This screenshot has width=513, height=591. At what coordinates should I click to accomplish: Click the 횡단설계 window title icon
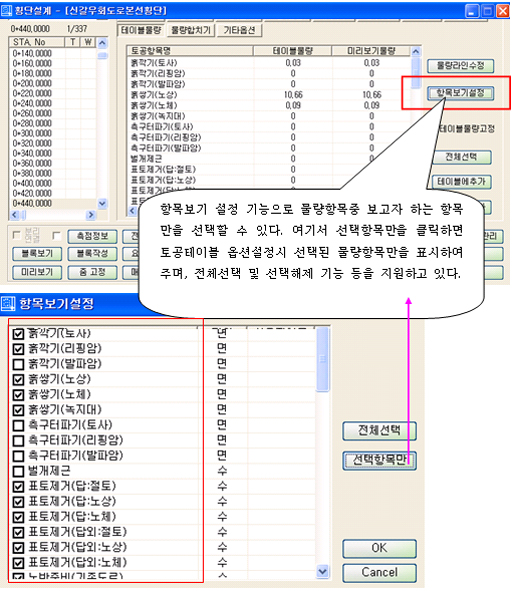(6, 10)
